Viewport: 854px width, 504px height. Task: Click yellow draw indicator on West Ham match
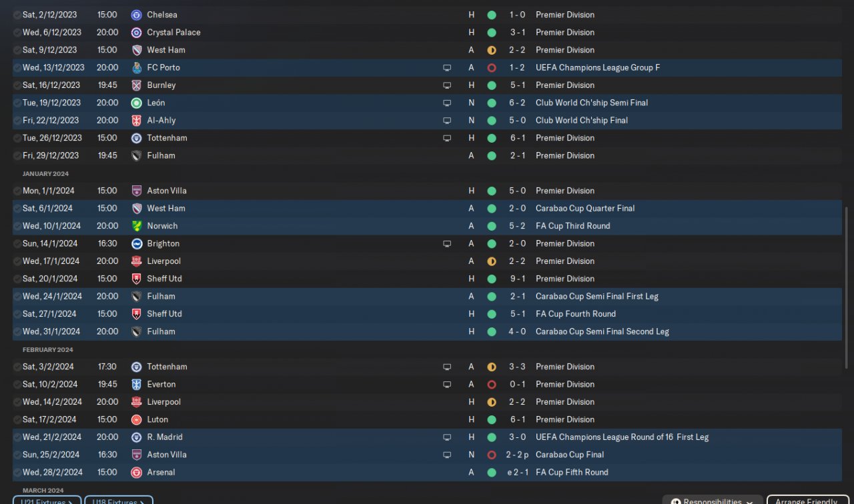click(x=492, y=50)
